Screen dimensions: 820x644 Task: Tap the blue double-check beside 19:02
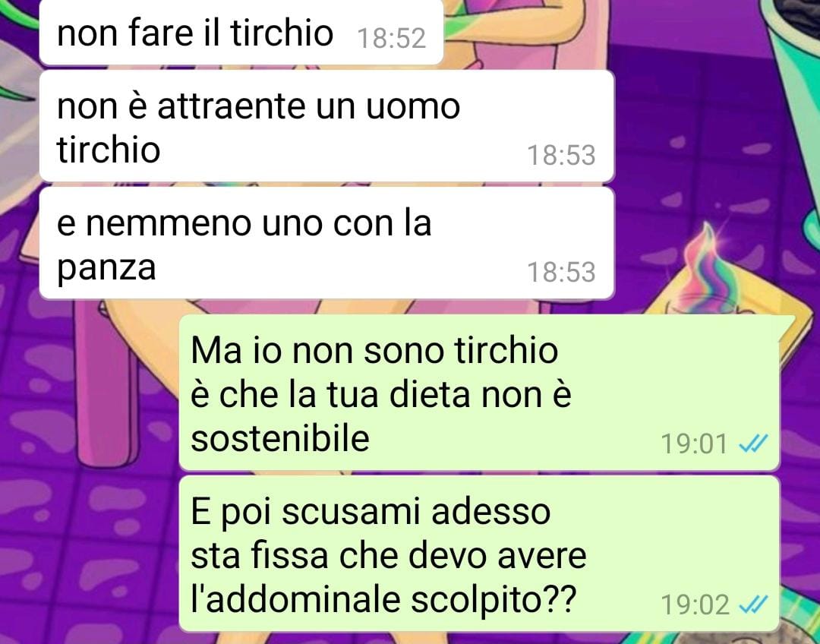(x=753, y=605)
